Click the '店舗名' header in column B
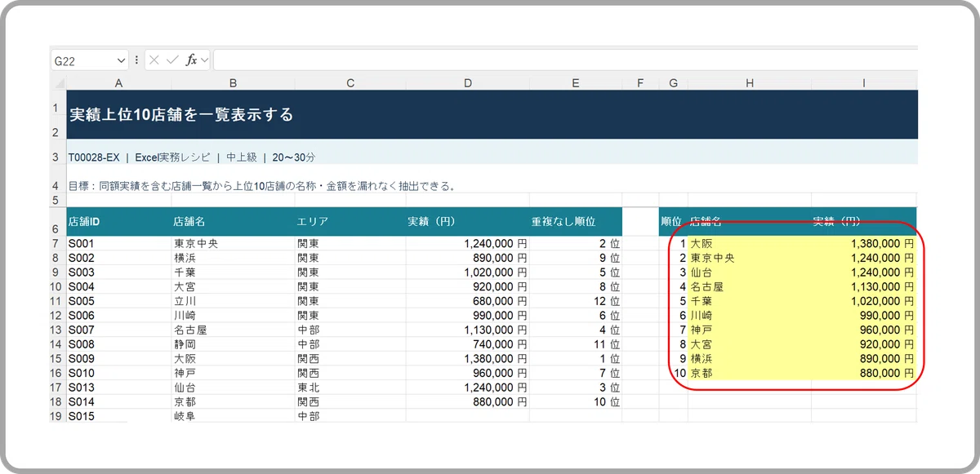Screen dimensions: 980x474 pyautogui.click(x=233, y=221)
